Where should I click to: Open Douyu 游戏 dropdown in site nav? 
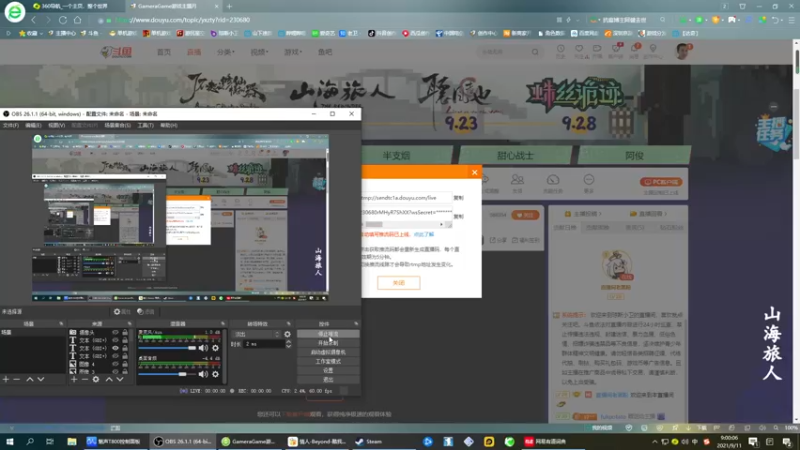tap(293, 52)
